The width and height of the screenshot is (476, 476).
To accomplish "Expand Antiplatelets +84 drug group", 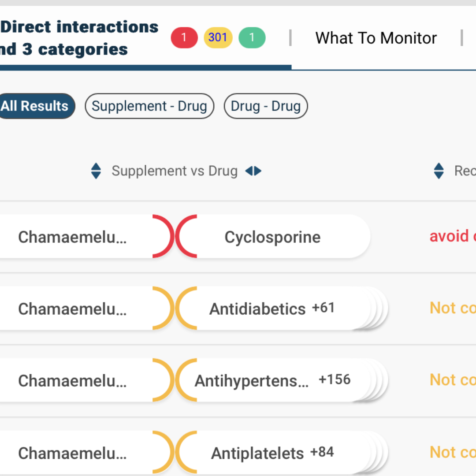I will tap(272, 453).
